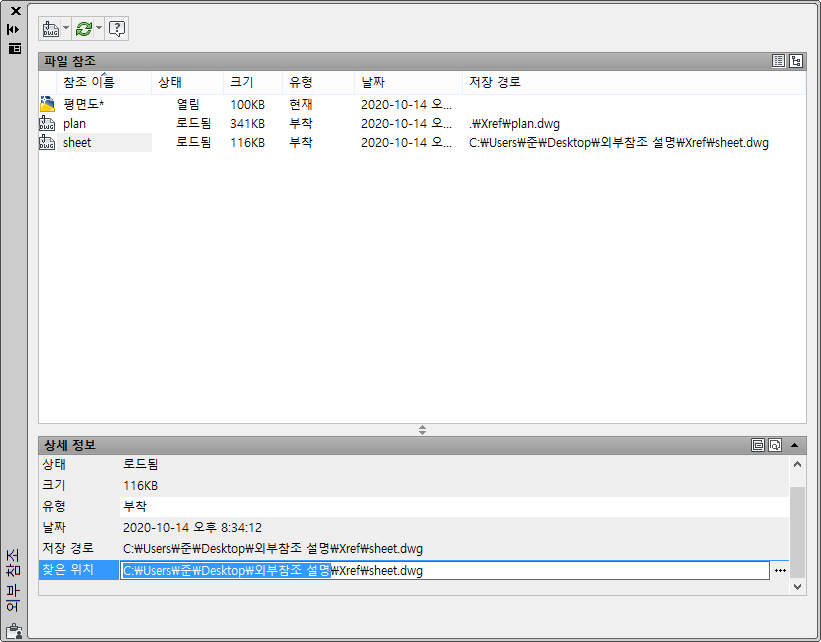The width and height of the screenshot is (821, 642).
Task: Open the Attach DWG dropdown arrow
Action: point(66,28)
